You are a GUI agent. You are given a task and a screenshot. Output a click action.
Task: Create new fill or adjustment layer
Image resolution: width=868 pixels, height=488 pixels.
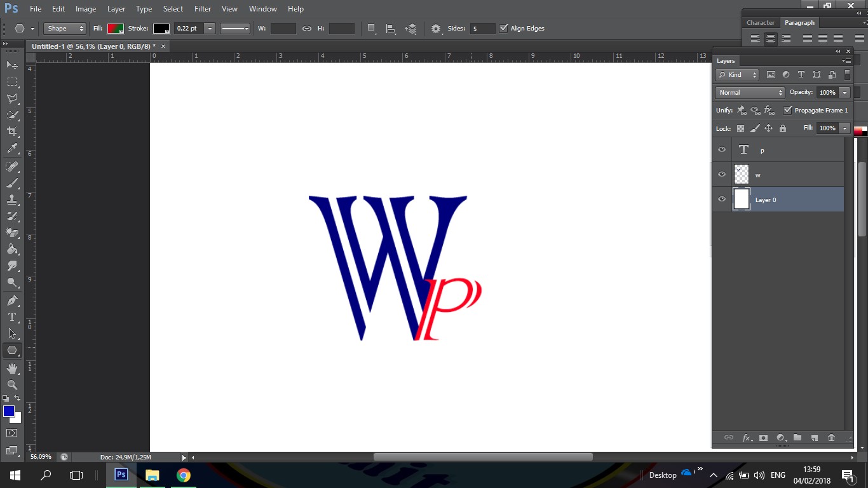click(x=780, y=438)
